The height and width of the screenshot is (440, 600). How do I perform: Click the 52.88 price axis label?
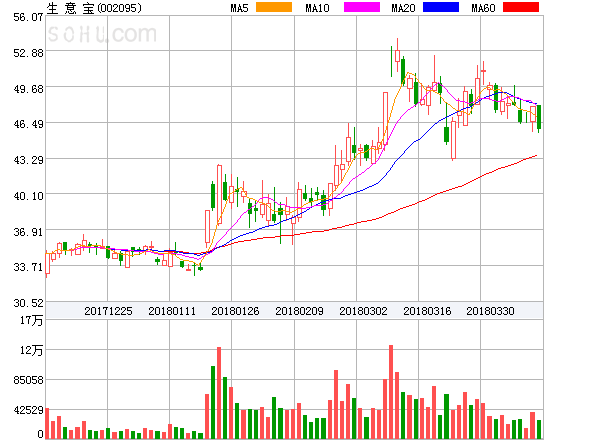28,53
